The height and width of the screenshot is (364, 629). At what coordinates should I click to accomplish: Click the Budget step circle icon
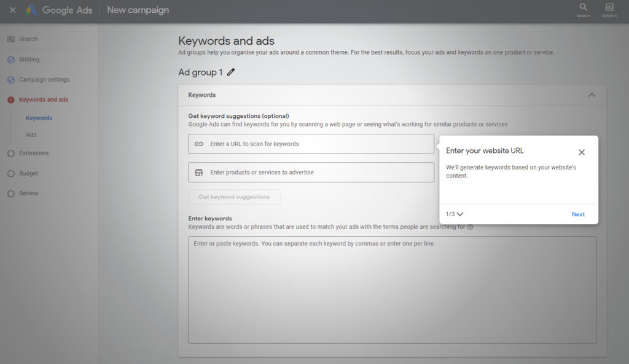click(x=11, y=174)
